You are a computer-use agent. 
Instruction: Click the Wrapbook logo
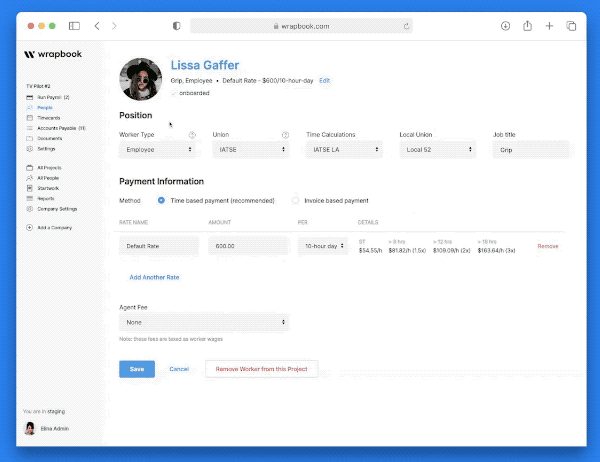coord(53,54)
